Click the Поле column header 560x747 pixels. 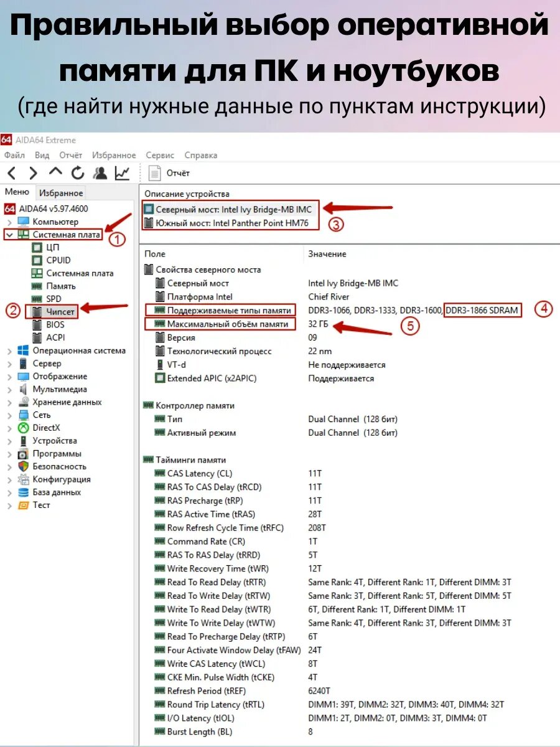(155, 254)
